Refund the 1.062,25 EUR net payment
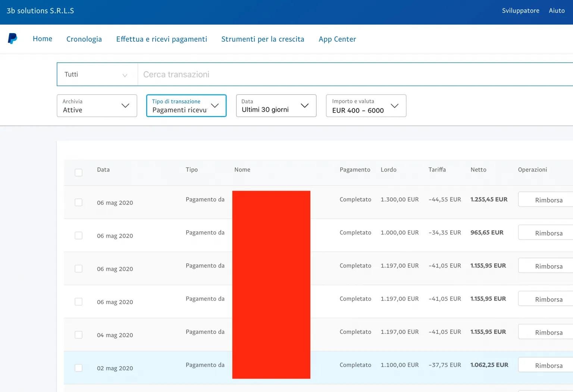 click(x=548, y=366)
